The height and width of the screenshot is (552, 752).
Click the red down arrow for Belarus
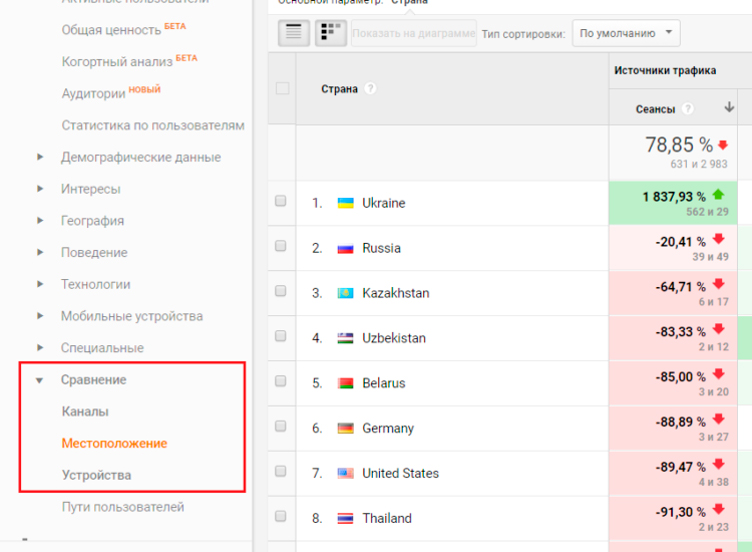coord(718,374)
